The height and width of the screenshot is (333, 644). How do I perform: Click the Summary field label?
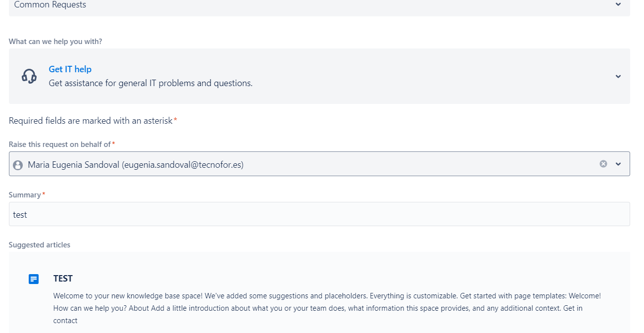(x=25, y=195)
